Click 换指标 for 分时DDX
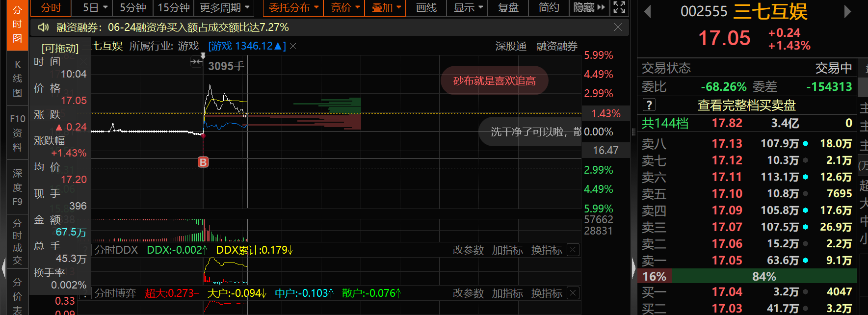868x315 pixels. tap(547, 250)
